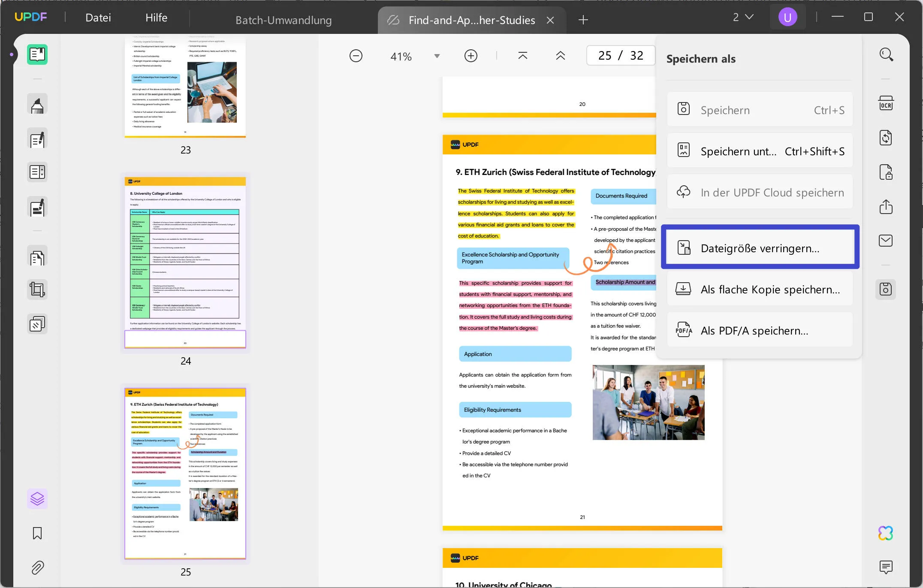Open the Edit PDF tool

37,139
